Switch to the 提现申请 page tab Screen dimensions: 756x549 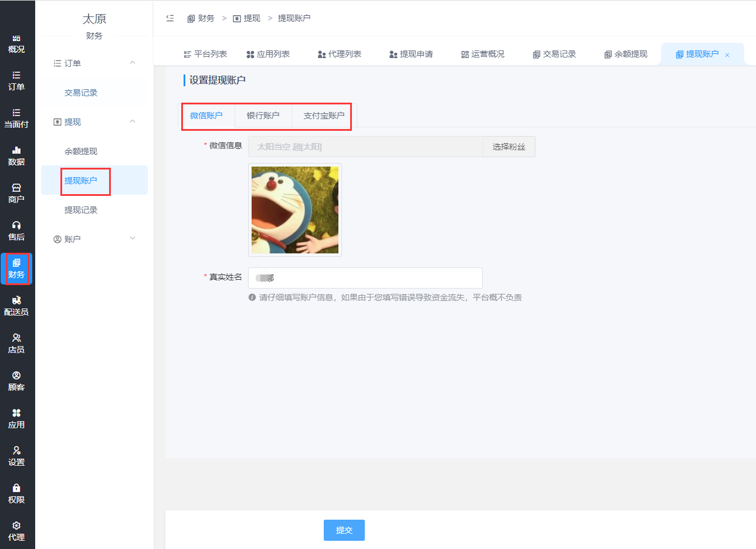411,54
